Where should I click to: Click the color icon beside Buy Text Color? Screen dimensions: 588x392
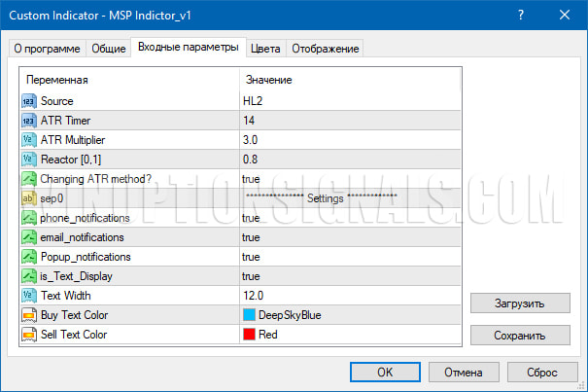[29, 315]
